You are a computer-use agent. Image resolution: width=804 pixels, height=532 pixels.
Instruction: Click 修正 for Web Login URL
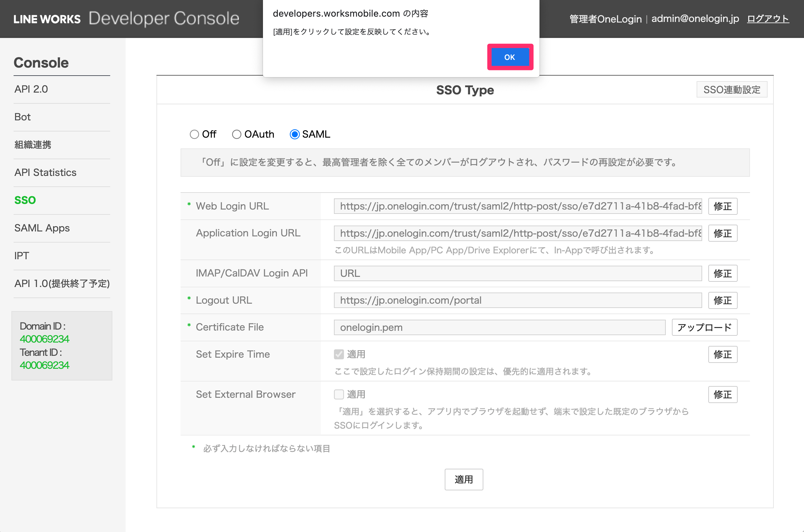click(723, 206)
